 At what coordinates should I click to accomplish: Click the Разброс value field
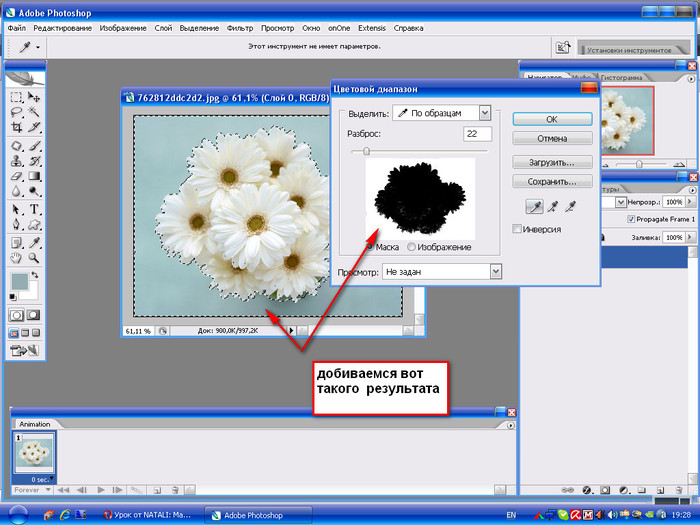coord(478,133)
